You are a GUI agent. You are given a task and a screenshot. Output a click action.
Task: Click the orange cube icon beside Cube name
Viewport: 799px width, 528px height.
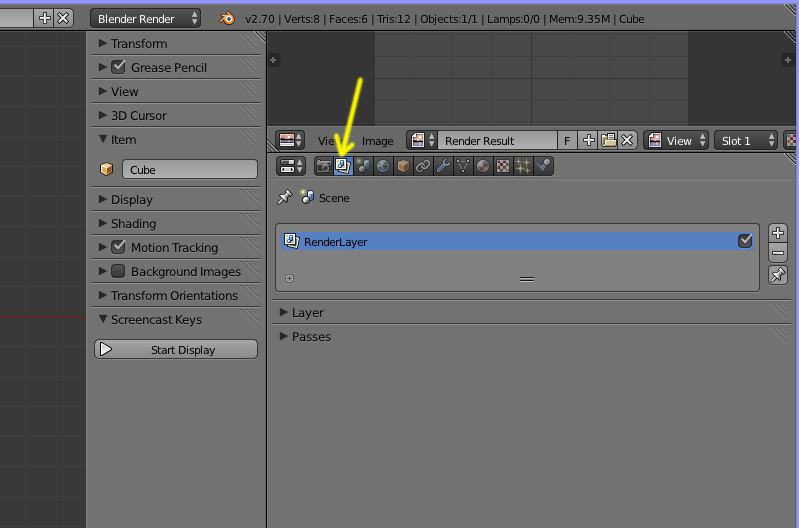[106, 169]
